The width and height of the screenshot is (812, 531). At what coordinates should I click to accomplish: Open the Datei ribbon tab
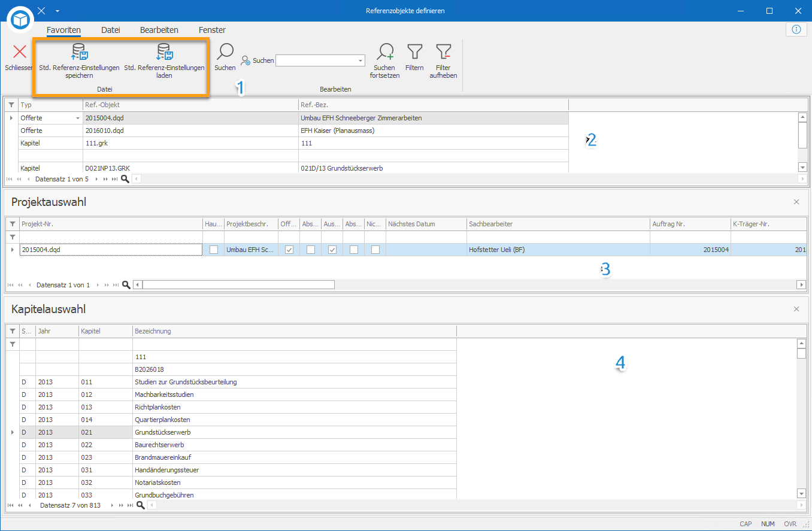click(x=111, y=30)
